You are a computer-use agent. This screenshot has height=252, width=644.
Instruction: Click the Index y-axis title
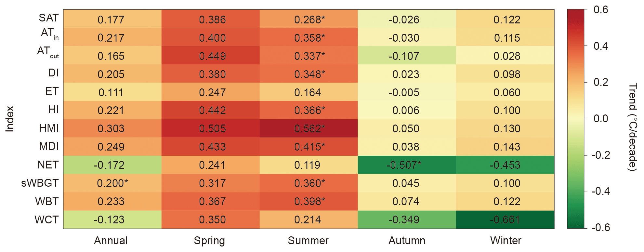(x=10, y=119)
